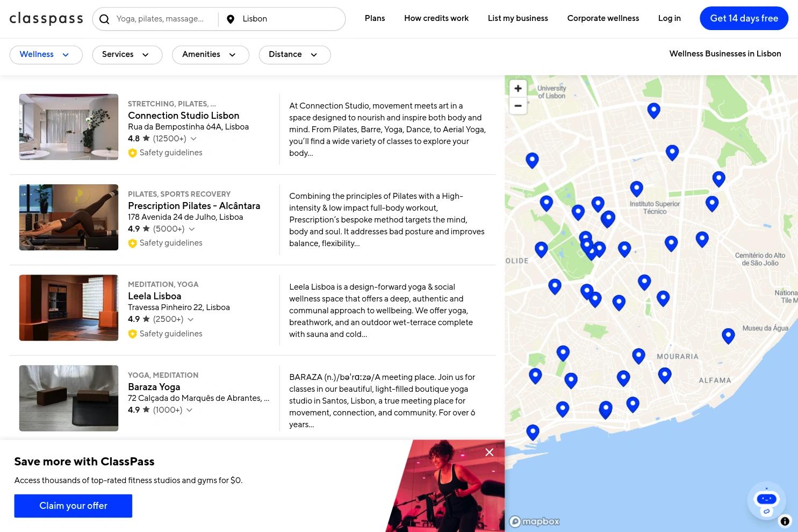Click the map pin near Museu da Água
This screenshot has width=798, height=532.
point(728,336)
